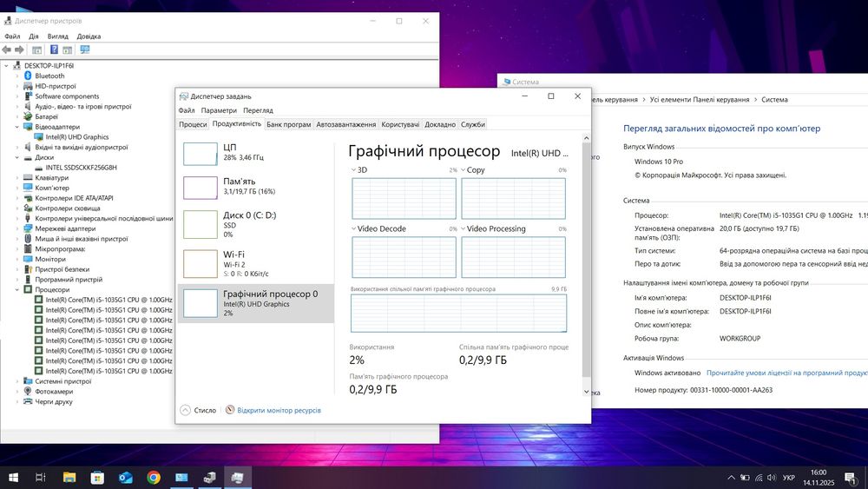This screenshot has width=868, height=489.
Task: Switch to the Докладно tab
Action: [x=440, y=124]
